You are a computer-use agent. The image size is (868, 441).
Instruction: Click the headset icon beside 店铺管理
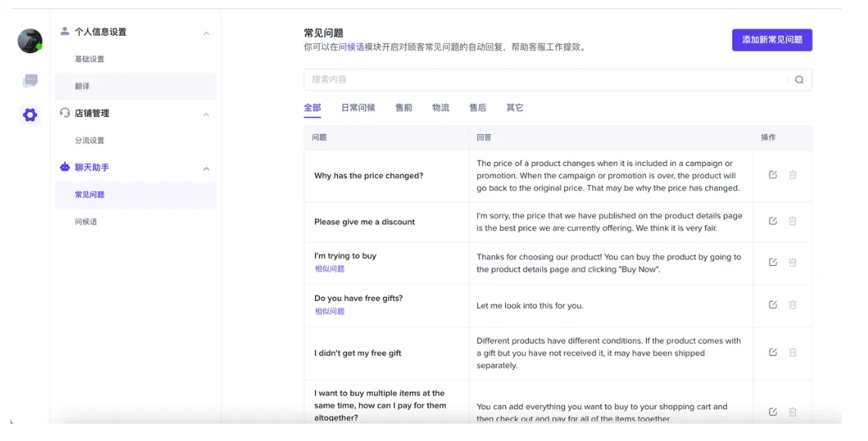click(65, 112)
